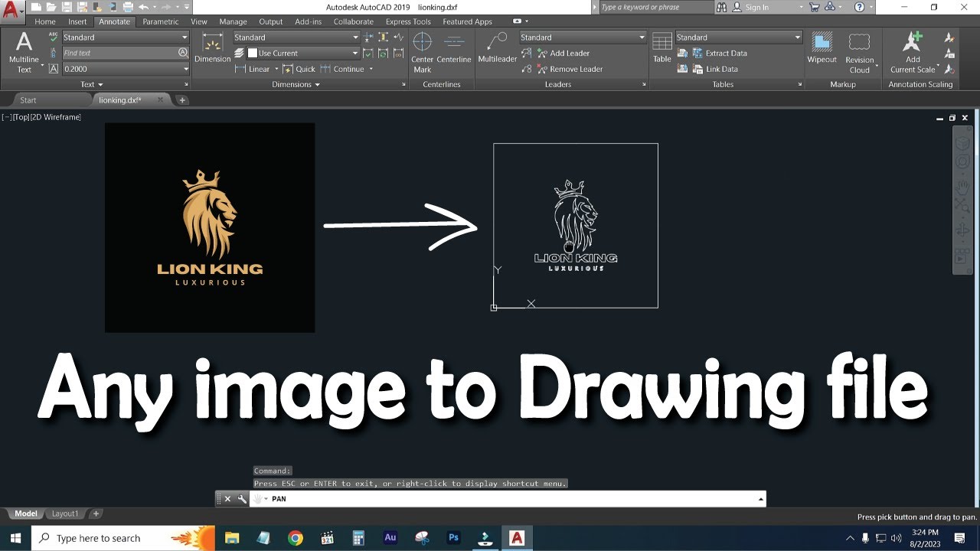Close the command line panel
Screen dimensions: 980x551
click(227, 499)
